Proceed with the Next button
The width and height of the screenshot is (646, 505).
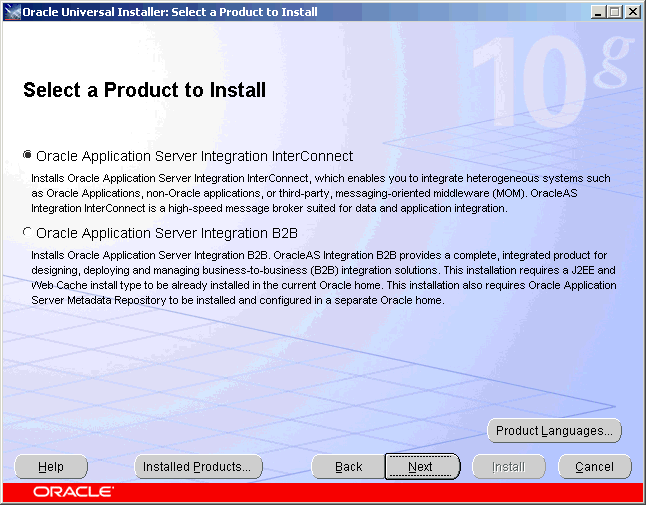pyautogui.click(x=422, y=467)
